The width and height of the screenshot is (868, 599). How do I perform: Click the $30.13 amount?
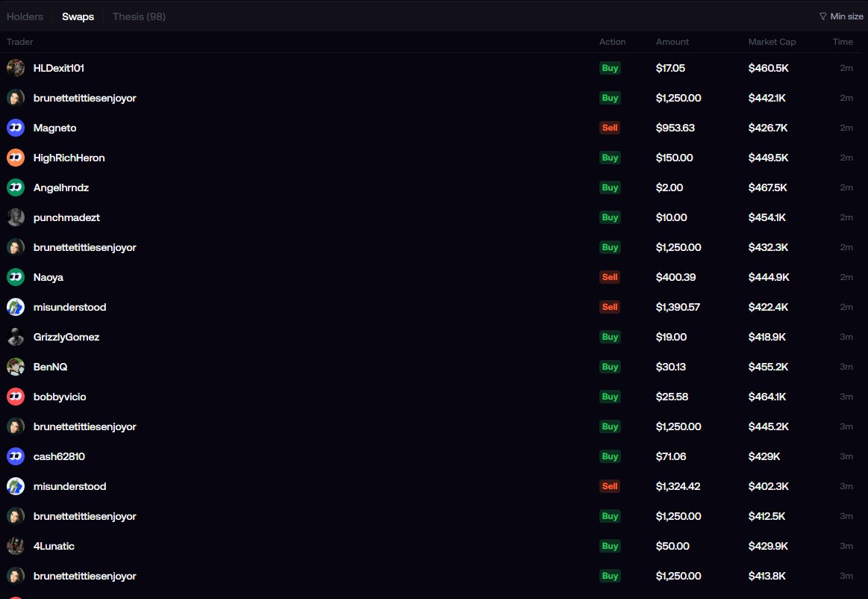click(x=671, y=367)
